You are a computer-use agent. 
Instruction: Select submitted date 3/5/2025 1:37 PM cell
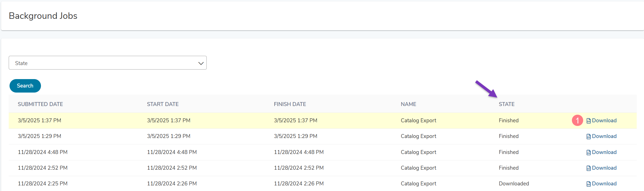click(40, 120)
